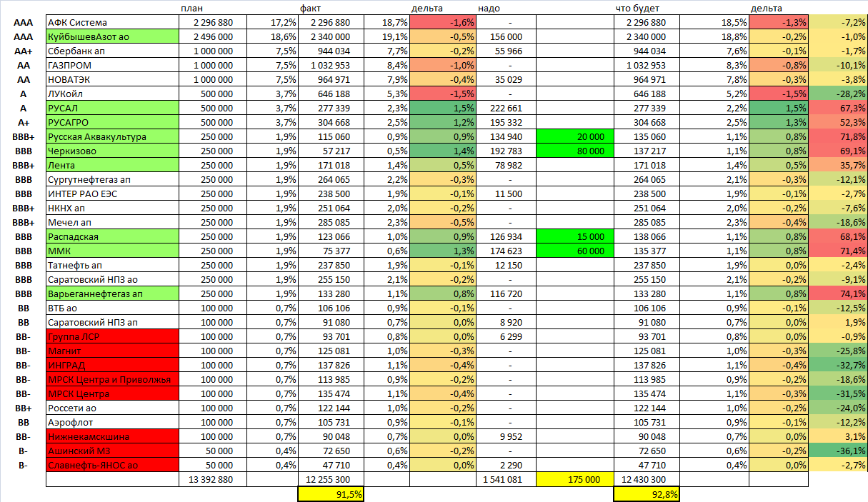
Task: Click the МРСК Центра и Приволжья cell
Action: point(111,379)
